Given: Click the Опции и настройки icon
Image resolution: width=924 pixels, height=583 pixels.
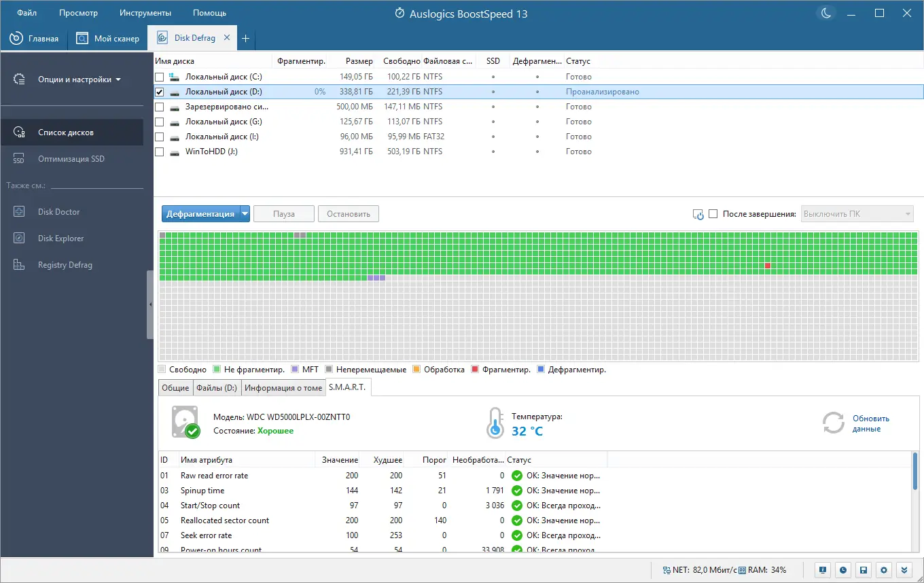Looking at the screenshot, I should (19, 79).
